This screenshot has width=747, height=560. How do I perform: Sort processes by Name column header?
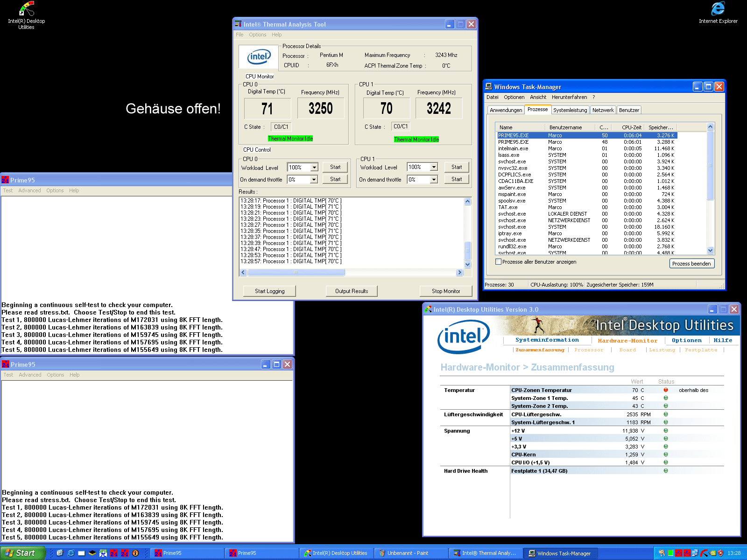click(520, 127)
